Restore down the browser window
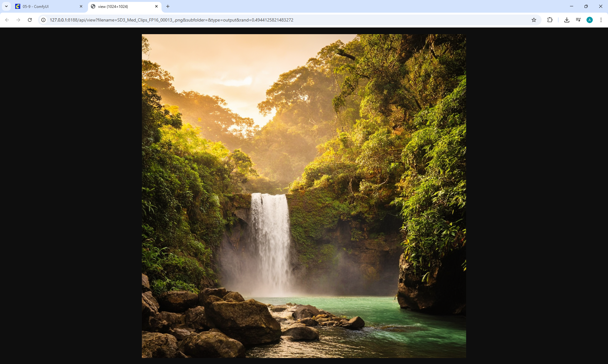Image resolution: width=608 pixels, height=364 pixels. coord(586,6)
